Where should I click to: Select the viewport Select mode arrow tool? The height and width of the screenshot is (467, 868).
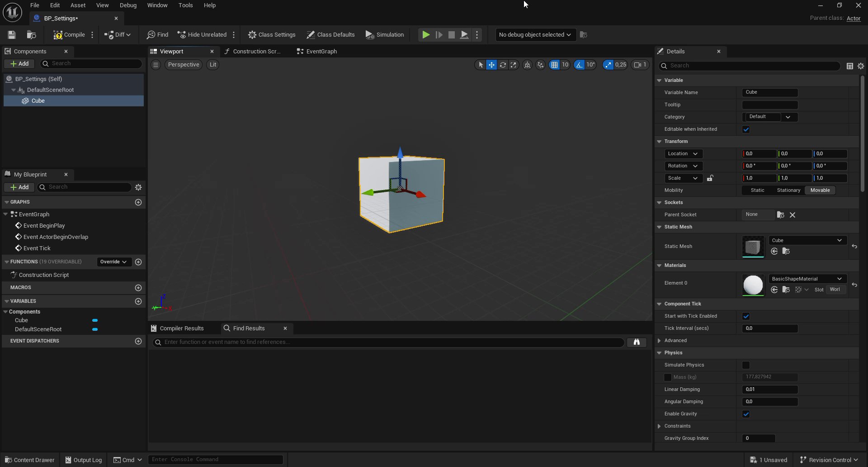coord(481,65)
